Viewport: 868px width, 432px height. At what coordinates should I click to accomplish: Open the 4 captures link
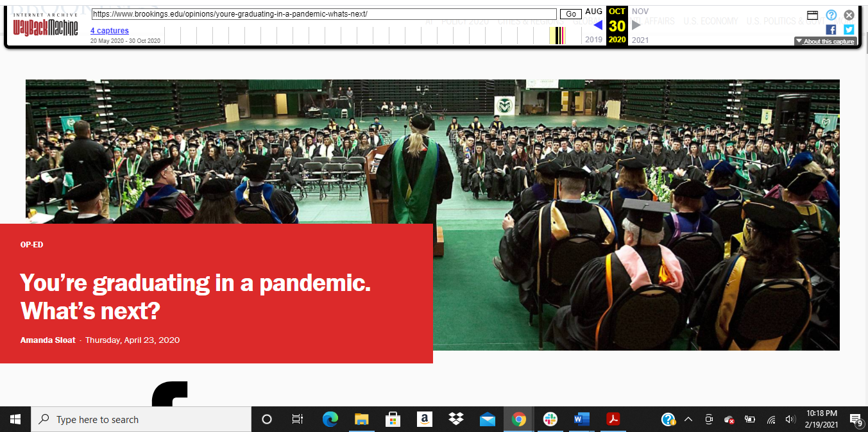click(x=109, y=31)
